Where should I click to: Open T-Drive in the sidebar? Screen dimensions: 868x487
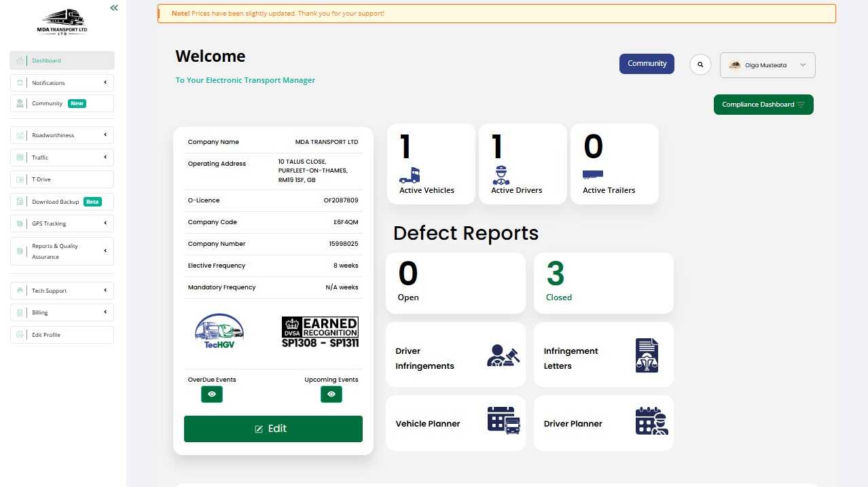coord(62,179)
